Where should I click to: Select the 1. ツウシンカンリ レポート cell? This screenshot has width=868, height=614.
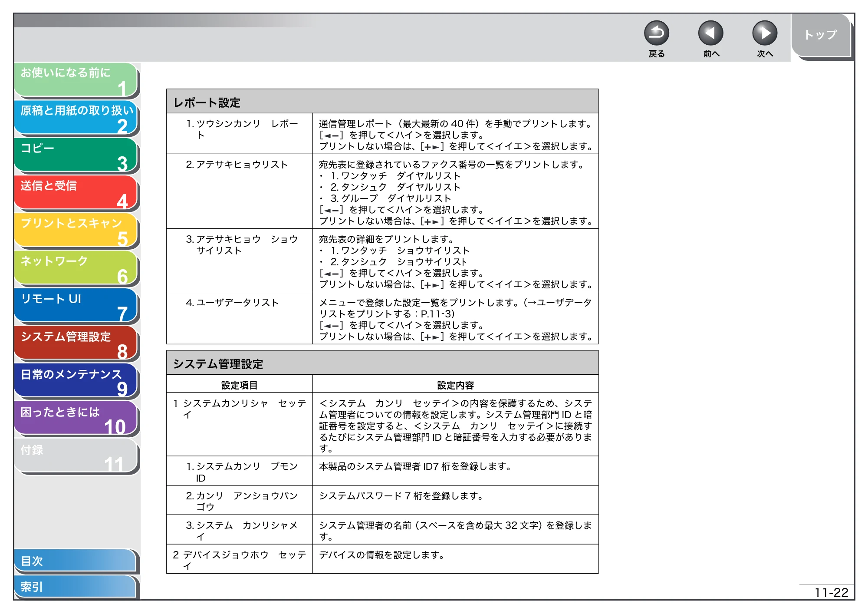(x=240, y=134)
